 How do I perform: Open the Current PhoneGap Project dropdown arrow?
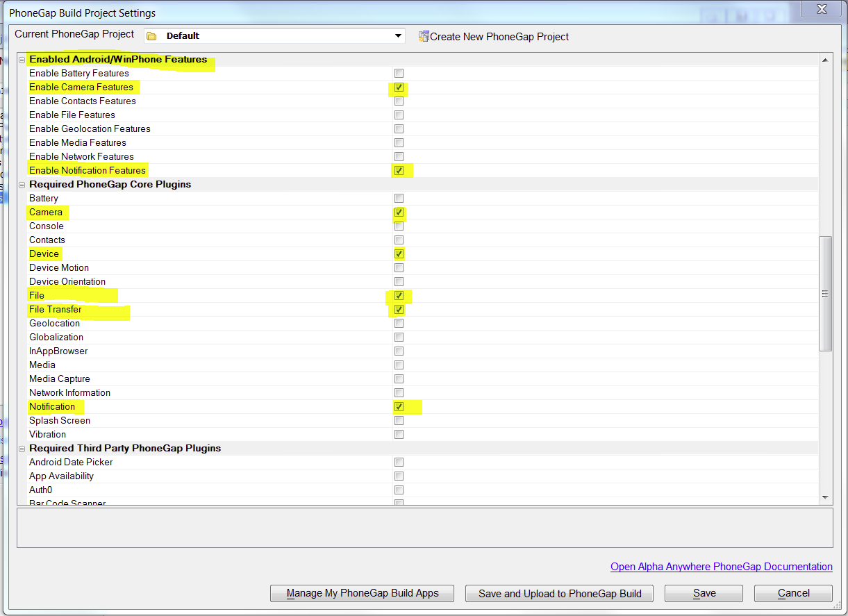[398, 36]
